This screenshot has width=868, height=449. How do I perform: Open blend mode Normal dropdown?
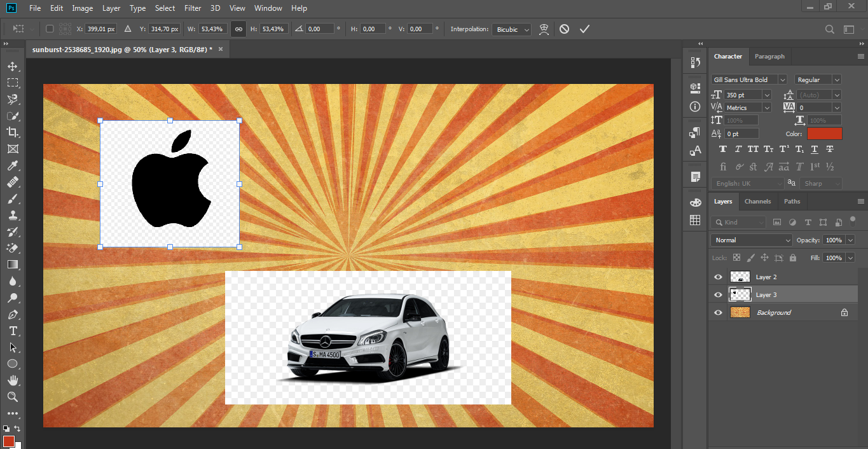752,240
